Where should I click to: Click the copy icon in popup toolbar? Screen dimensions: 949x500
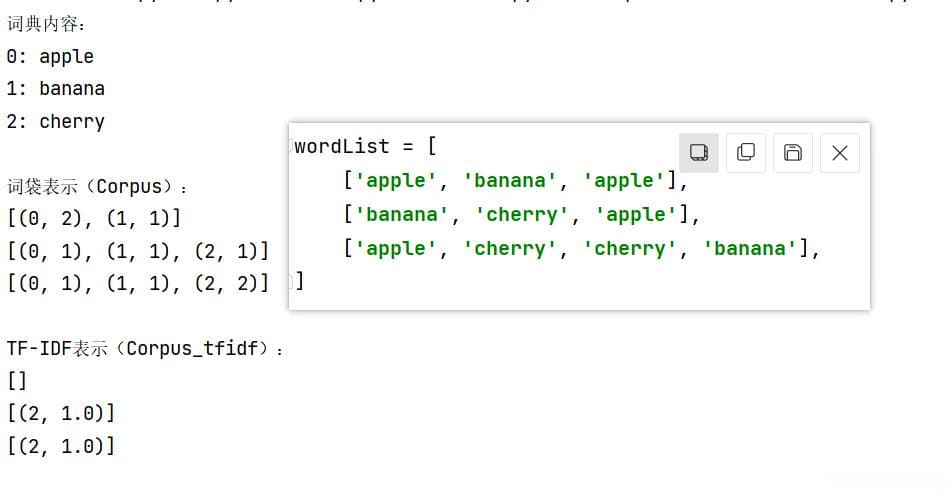(746, 152)
